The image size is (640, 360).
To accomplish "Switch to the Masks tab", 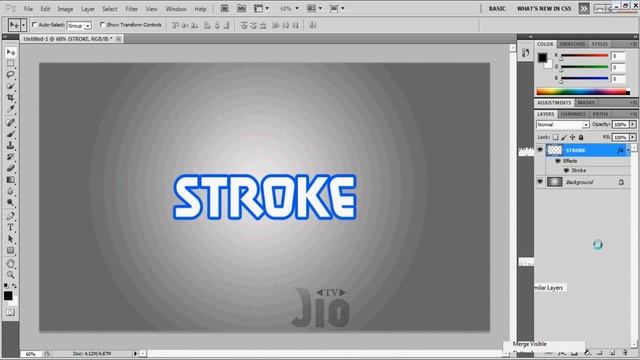I will coord(586,103).
